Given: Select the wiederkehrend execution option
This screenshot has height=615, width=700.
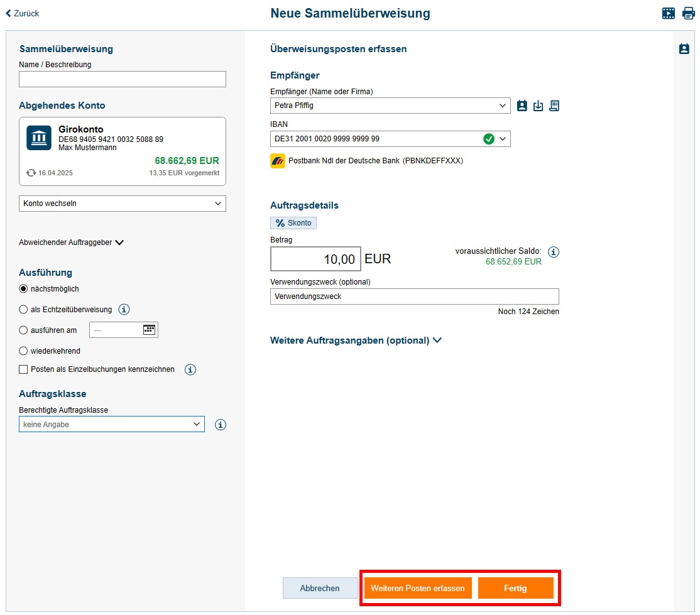Looking at the screenshot, I should [x=23, y=351].
